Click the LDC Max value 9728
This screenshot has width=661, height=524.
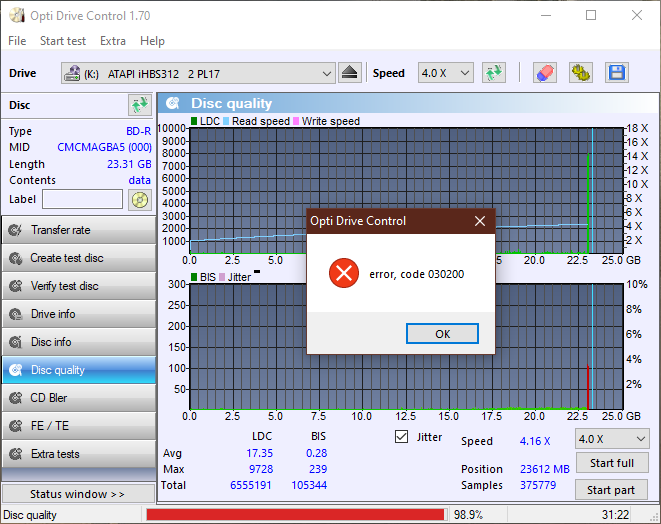click(261, 469)
